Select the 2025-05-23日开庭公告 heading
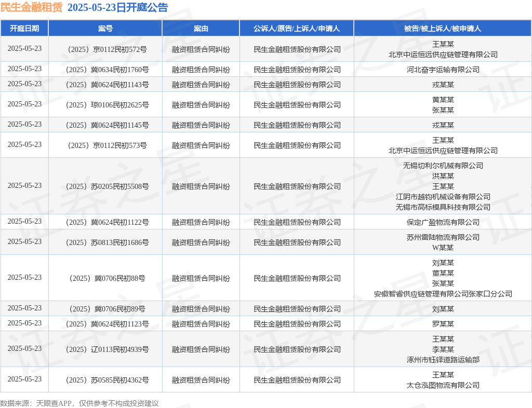This screenshot has width=532, height=408. click(118, 7)
